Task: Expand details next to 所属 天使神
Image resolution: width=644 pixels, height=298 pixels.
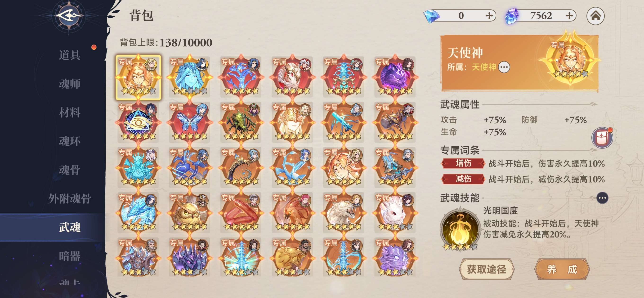Action: coord(504,67)
